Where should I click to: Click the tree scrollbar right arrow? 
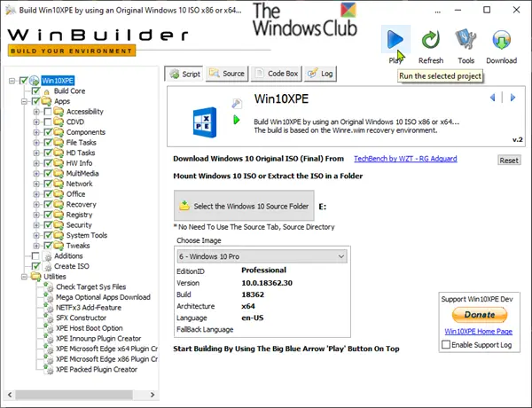click(x=153, y=395)
